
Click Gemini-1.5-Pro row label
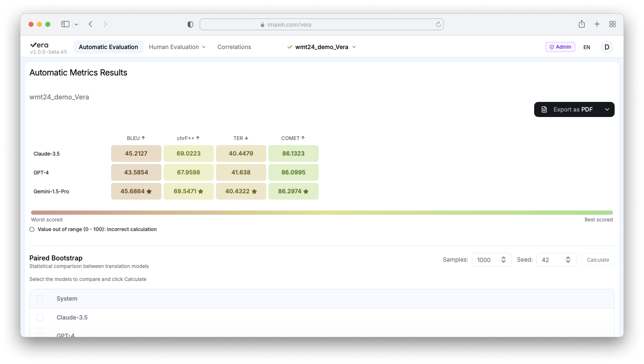click(51, 192)
